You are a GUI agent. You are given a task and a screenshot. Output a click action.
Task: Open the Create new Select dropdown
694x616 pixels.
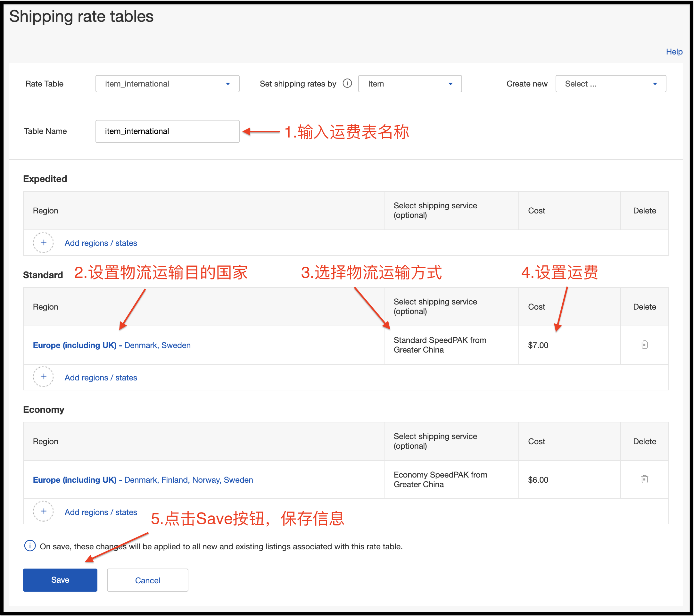point(610,84)
